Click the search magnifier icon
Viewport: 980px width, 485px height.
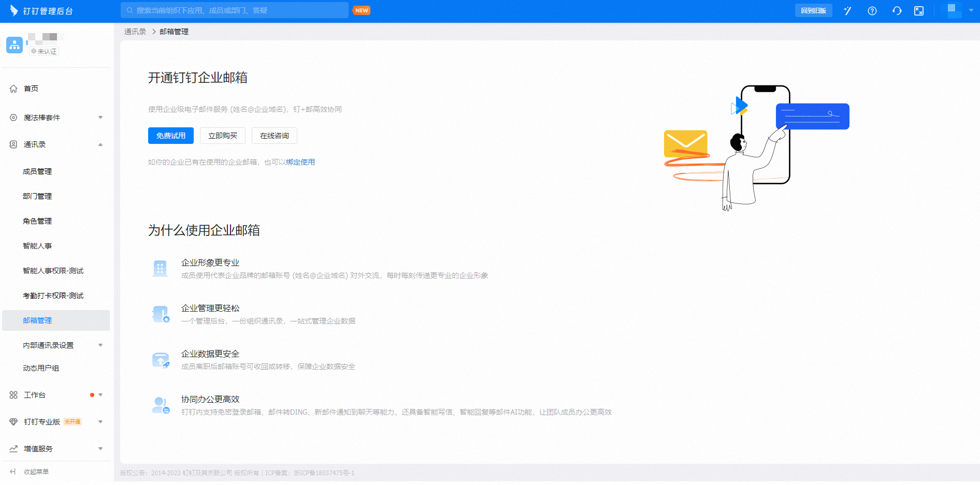coord(130,10)
